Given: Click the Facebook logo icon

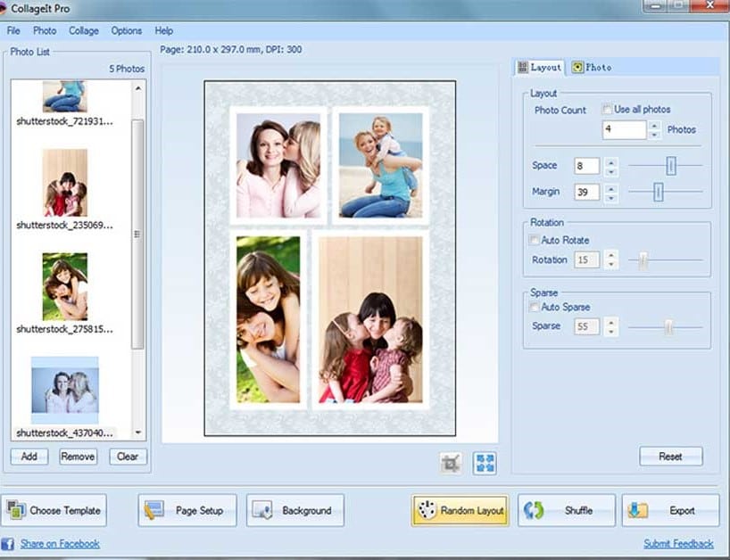Looking at the screenshot, I should tap(7, 544).
